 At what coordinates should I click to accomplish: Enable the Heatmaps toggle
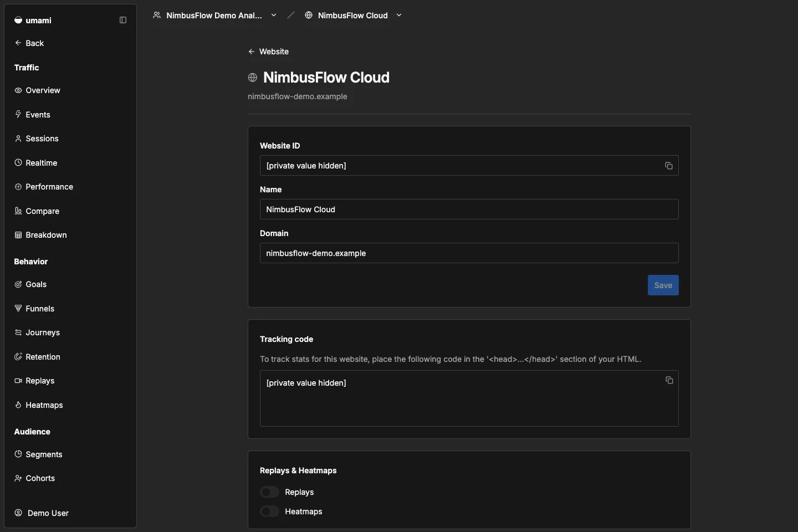point(270,511)
